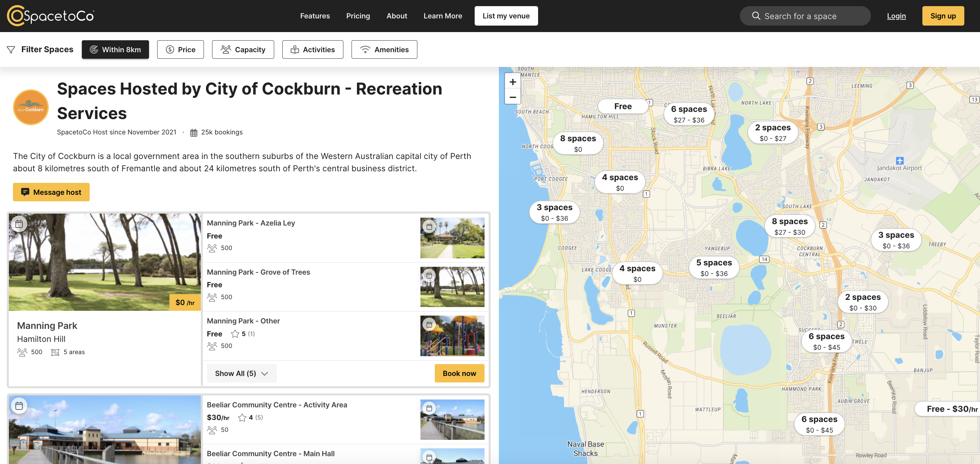The width and height of the screenshot is (980, 464).
Task: Click calendar icon on Grove of Trees thumbnail
Action: tap(429, 275)
